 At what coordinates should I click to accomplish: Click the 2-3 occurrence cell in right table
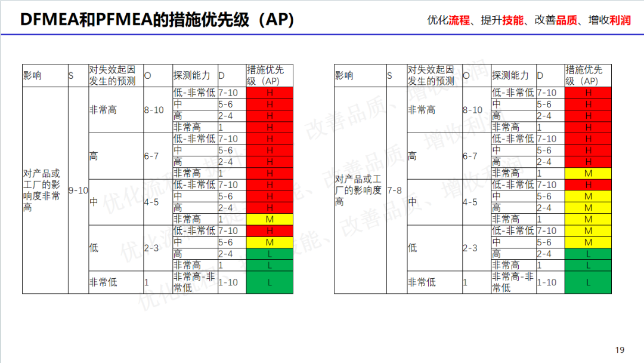475,248
